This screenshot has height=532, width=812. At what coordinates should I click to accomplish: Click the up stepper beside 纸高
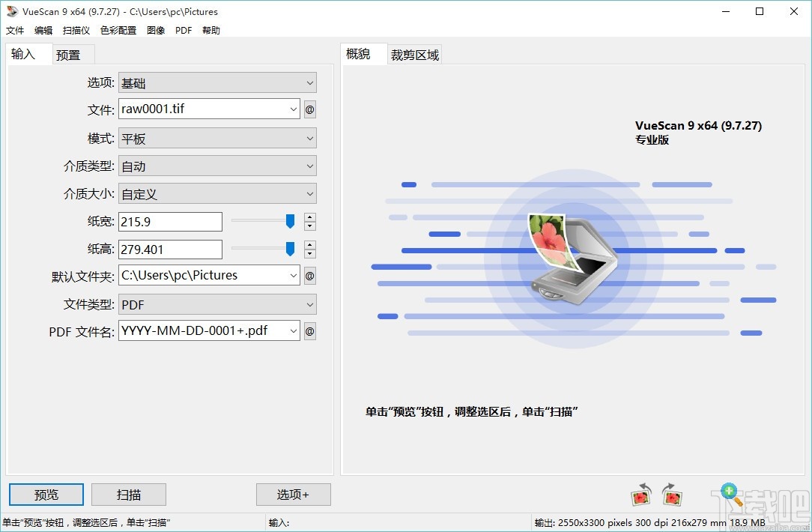[x=309, y=245]
